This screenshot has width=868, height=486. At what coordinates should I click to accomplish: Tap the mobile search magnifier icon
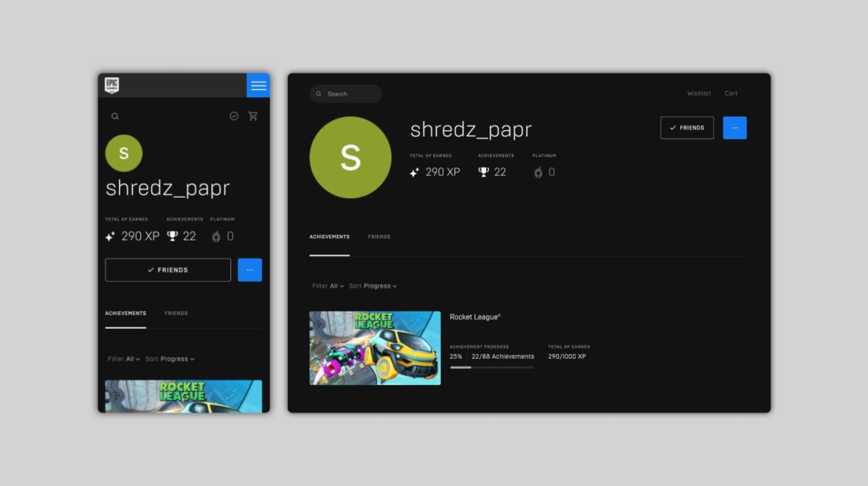115,117
